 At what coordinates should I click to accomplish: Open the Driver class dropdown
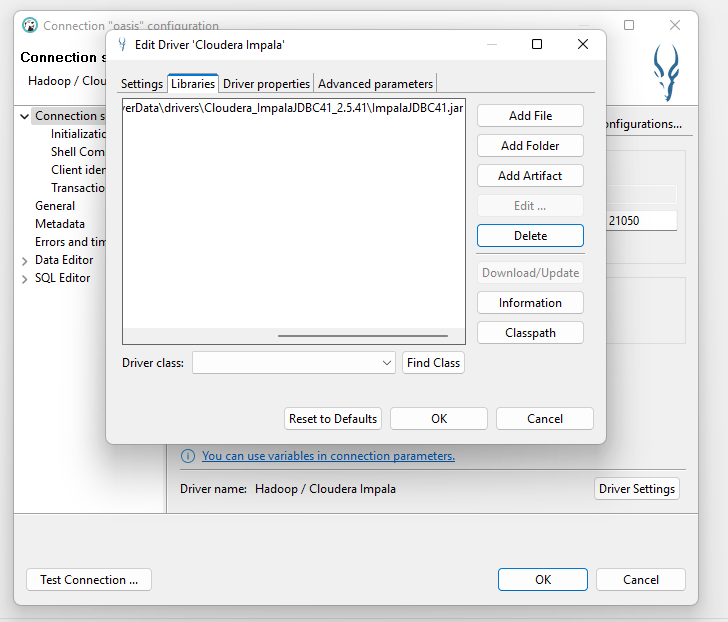point(386,363)
